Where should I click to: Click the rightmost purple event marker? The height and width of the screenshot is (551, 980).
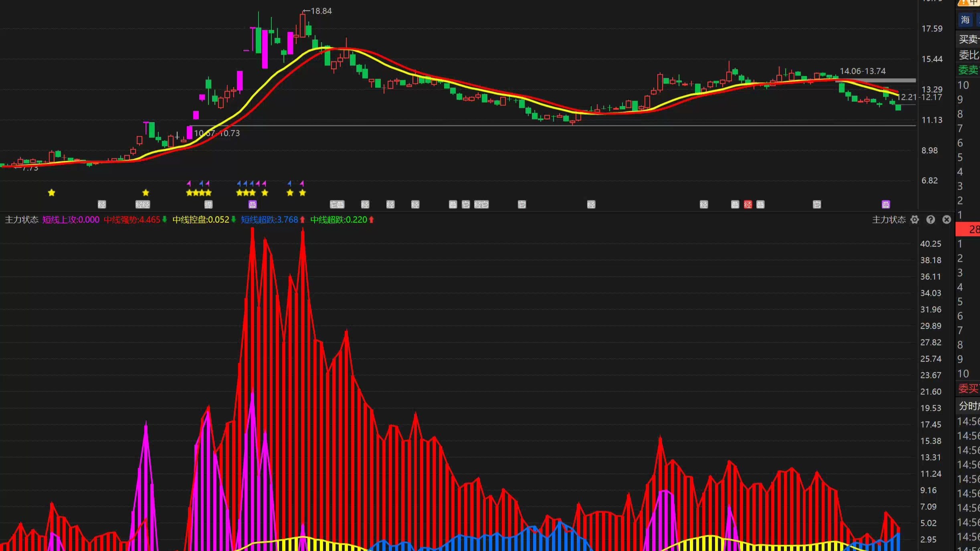coord(886,205)
